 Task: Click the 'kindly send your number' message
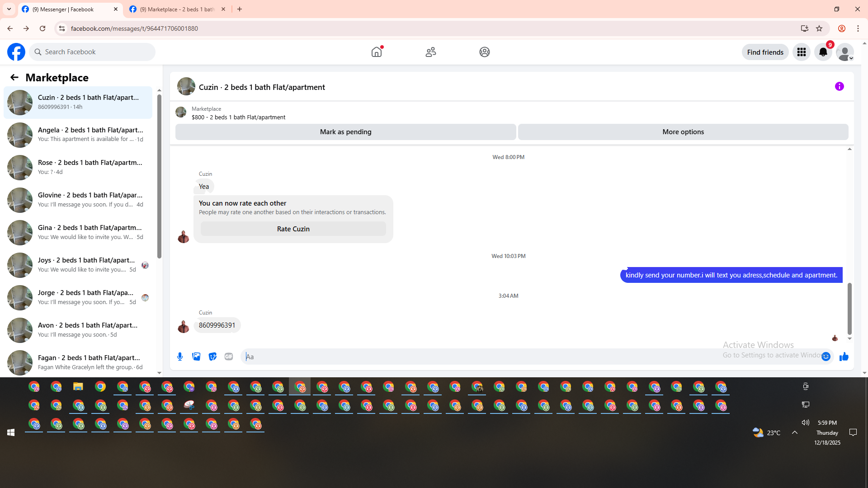731,275
